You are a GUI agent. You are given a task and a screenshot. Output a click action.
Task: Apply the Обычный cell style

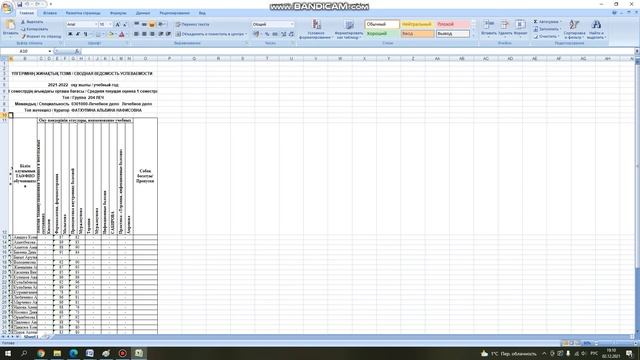tap(382, 24)
